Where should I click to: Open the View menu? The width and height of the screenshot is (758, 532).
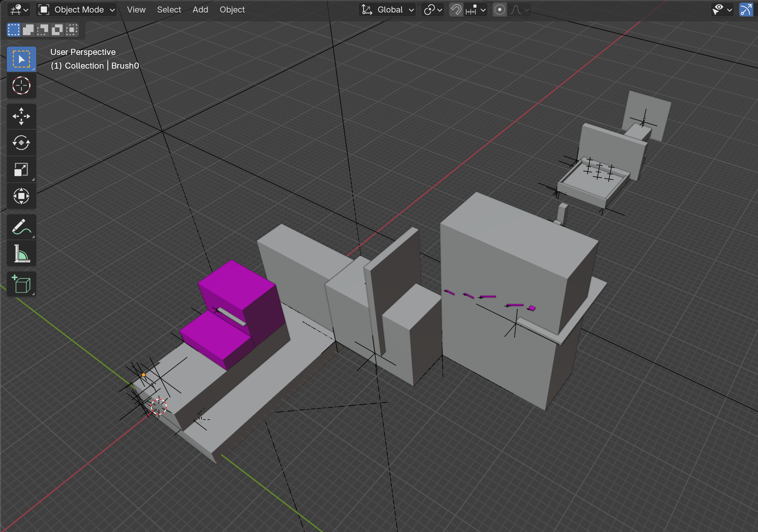[x=136, y=10]
